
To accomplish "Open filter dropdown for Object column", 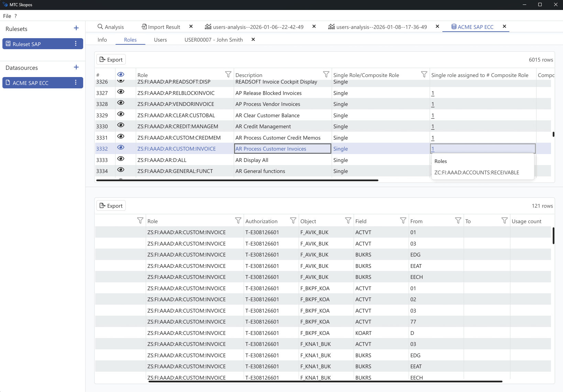I will (348, 220).
